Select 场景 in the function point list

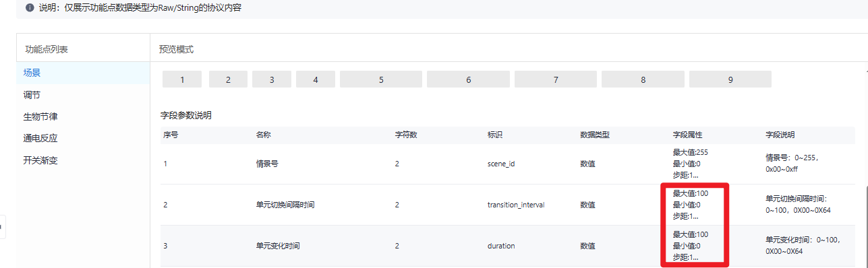(84, 73)
